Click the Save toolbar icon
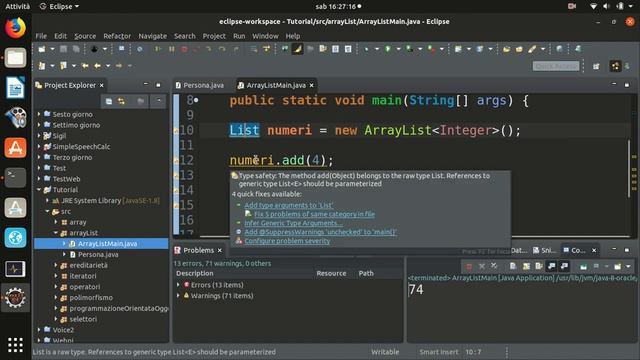Viewport: 640px width, 360px height. coord(63,49)
